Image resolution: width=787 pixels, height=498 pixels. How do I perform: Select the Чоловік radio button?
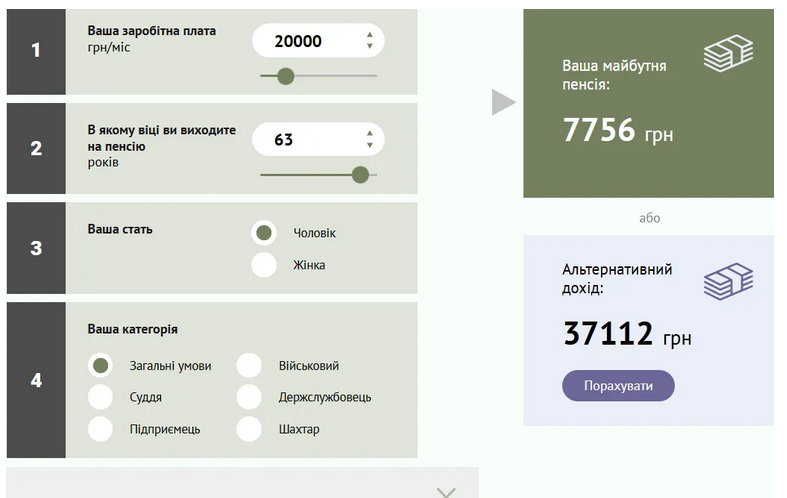[264, 233]
